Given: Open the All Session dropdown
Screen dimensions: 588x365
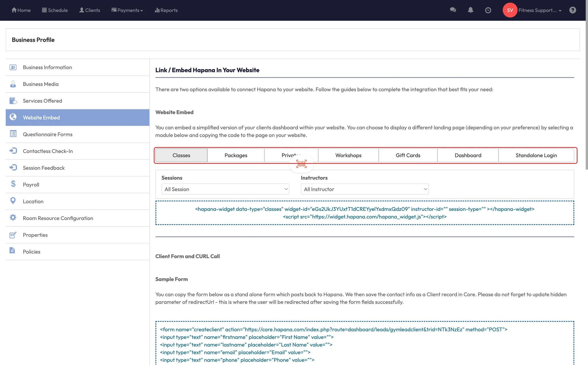Looking at the screenshot, I should (225, 189).
